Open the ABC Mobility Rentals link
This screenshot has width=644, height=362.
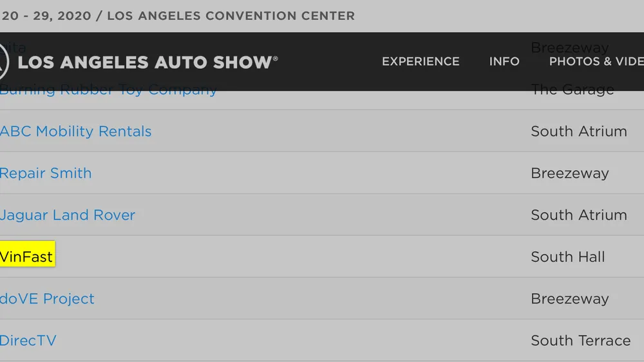(75, 131)
